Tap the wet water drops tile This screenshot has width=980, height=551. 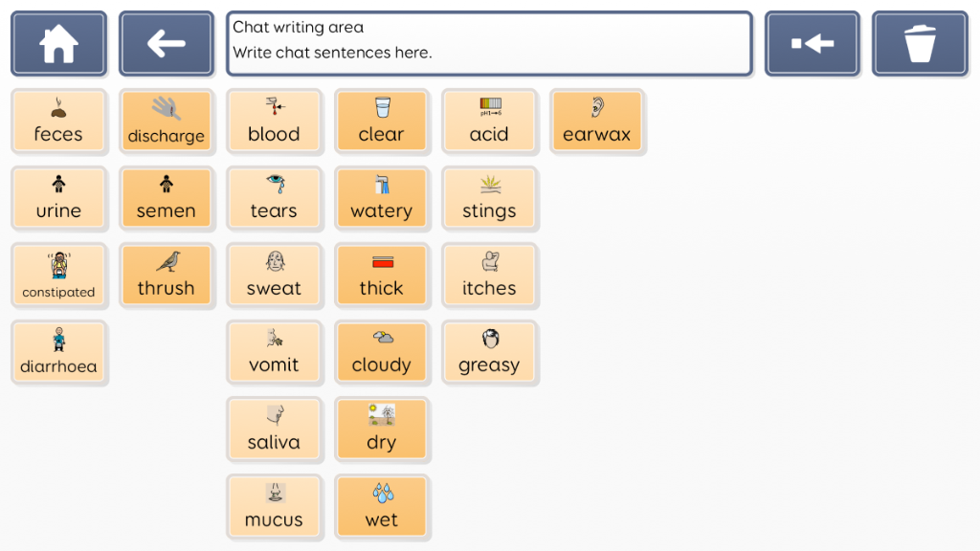click(x=381, y=507)
